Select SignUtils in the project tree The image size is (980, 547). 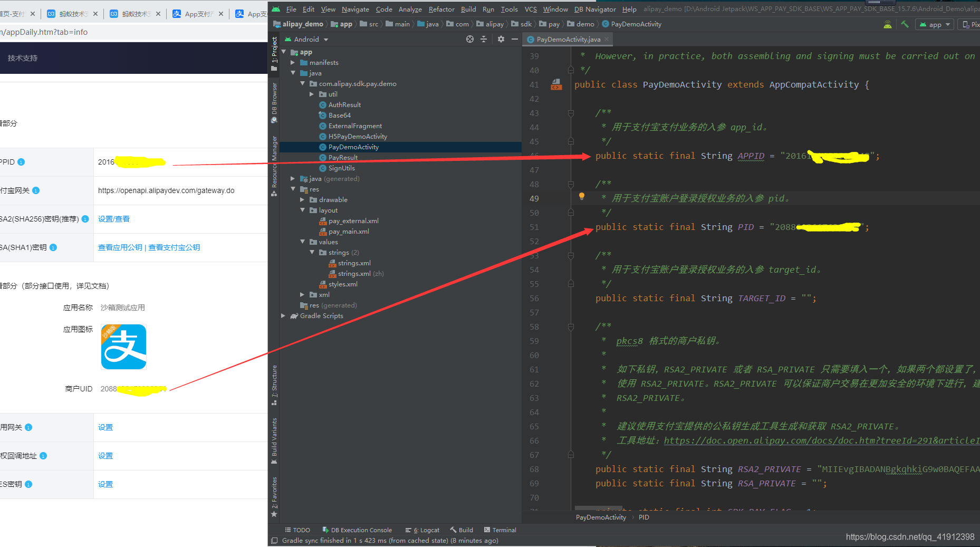[x=341, y=168]
